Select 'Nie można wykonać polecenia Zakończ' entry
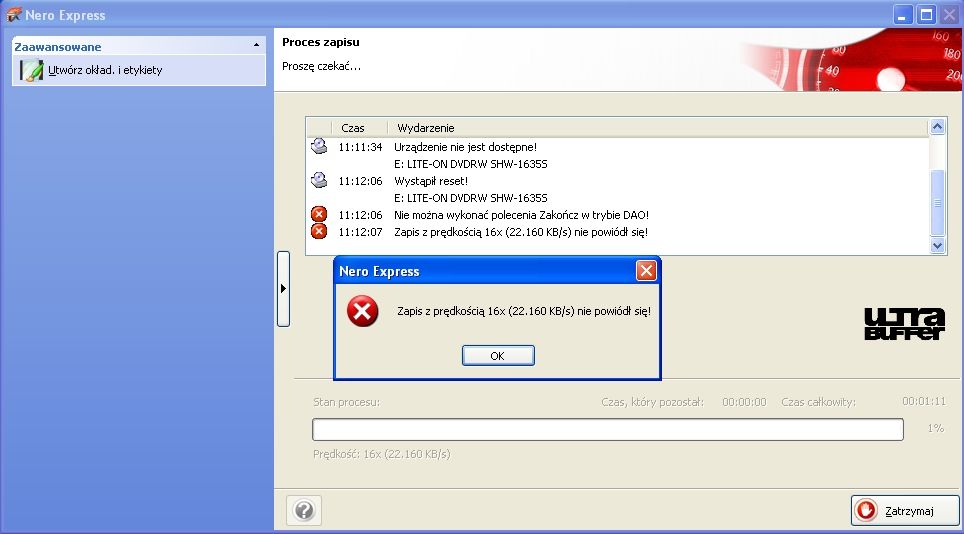964x534 pixels. pos(521,215)
